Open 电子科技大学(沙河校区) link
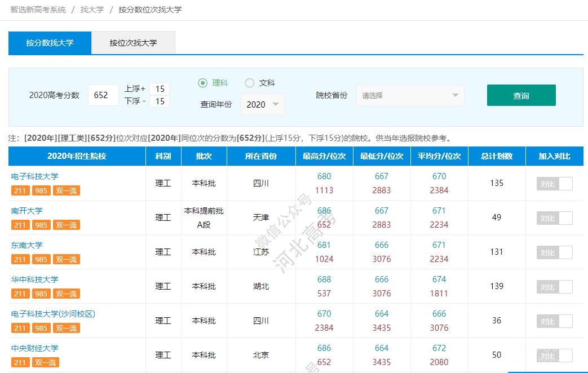This screenshot has width=588, height=373. 53,314
